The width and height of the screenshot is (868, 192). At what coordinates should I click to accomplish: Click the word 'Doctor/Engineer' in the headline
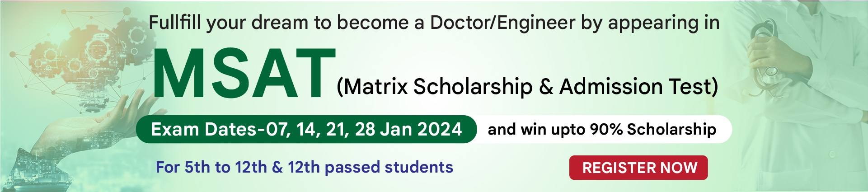pyautogui.click(x=502, y=23)
